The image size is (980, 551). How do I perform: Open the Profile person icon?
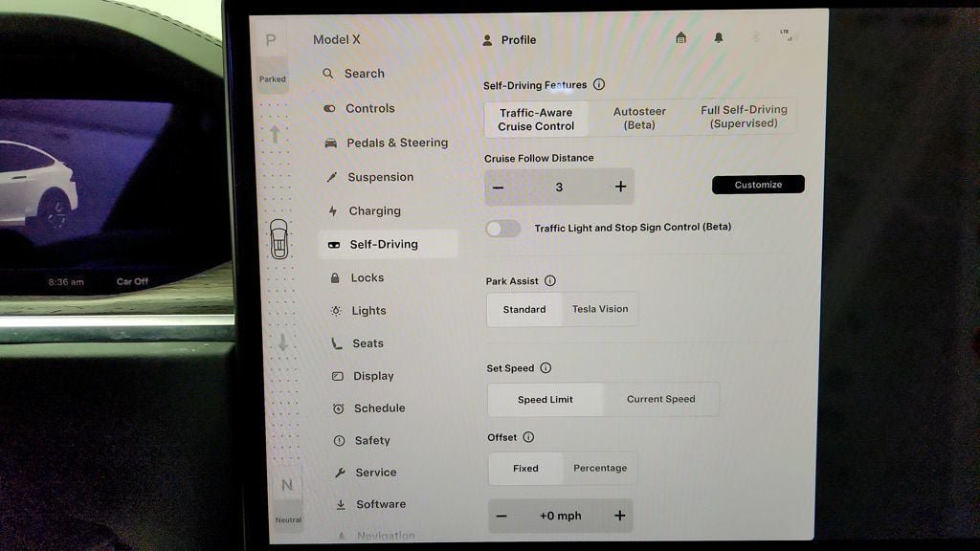point(487,40)
